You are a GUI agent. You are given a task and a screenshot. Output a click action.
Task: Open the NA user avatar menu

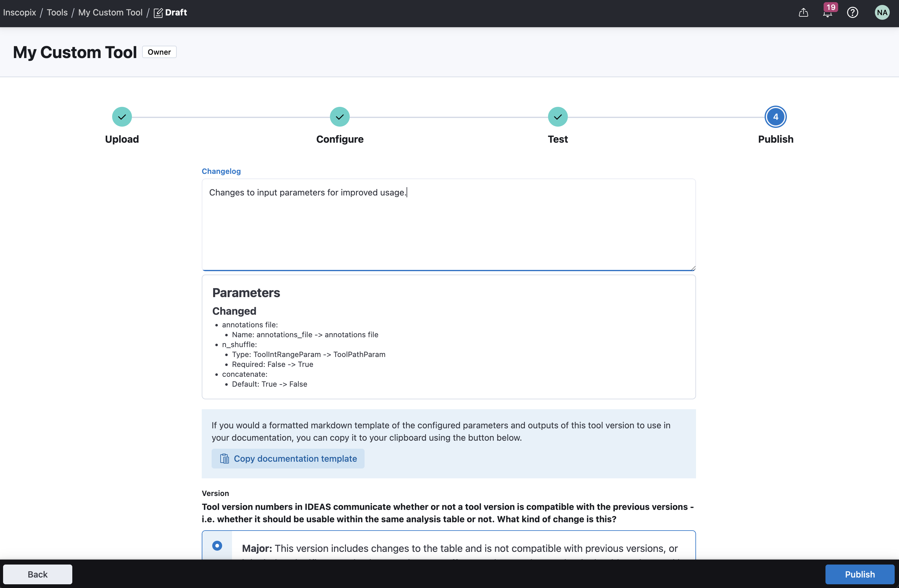coord(882,12)
